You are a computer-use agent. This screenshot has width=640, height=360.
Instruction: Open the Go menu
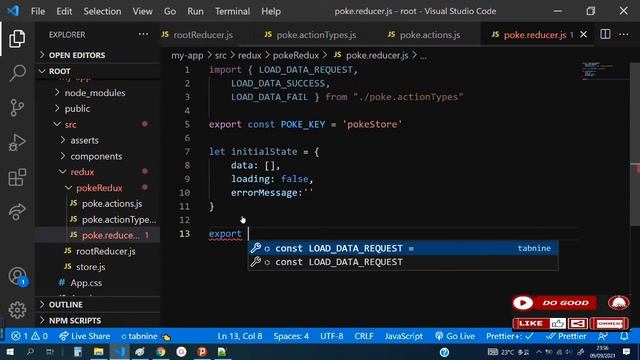point(170,11)
